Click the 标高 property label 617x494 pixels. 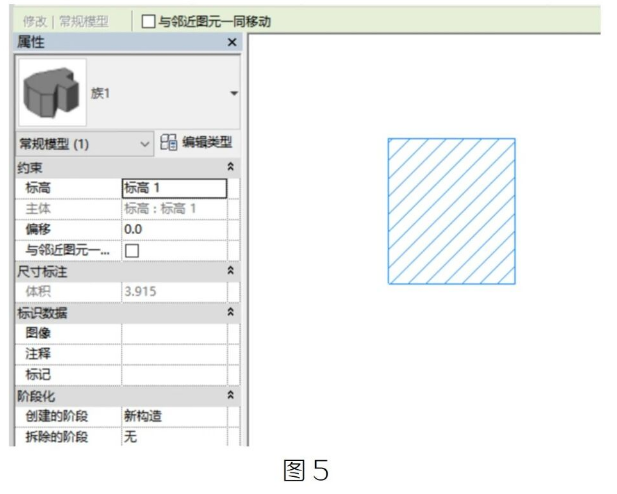click(x=38, y=188)
